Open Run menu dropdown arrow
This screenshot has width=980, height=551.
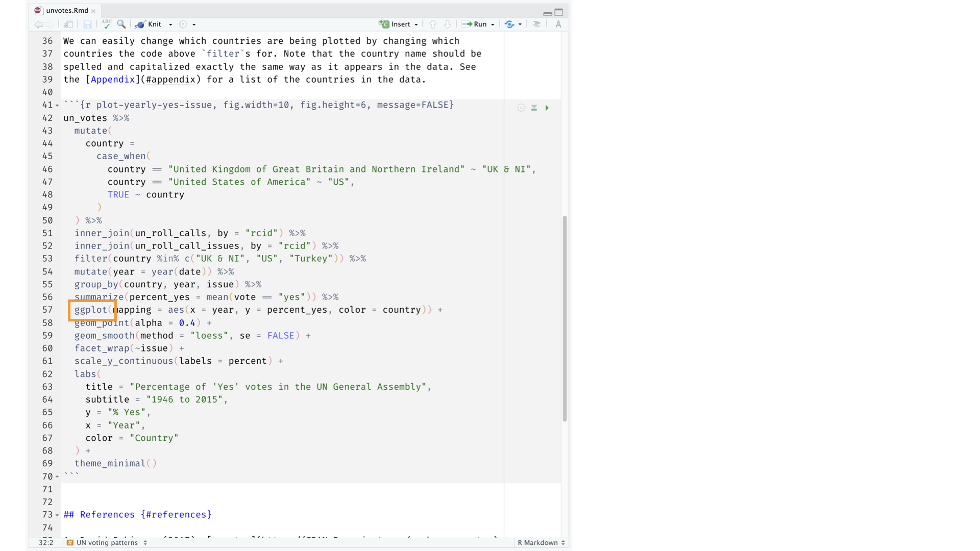(x=493, y=24)
